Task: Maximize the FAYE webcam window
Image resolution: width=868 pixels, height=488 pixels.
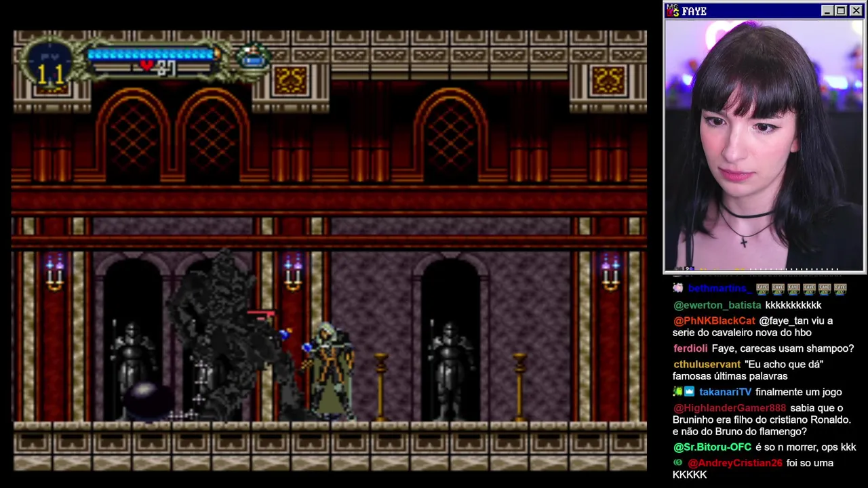Action: pos(840,11)
